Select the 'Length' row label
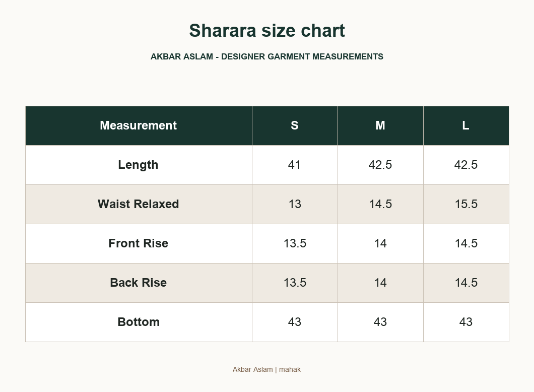 [x=138, y=165]
